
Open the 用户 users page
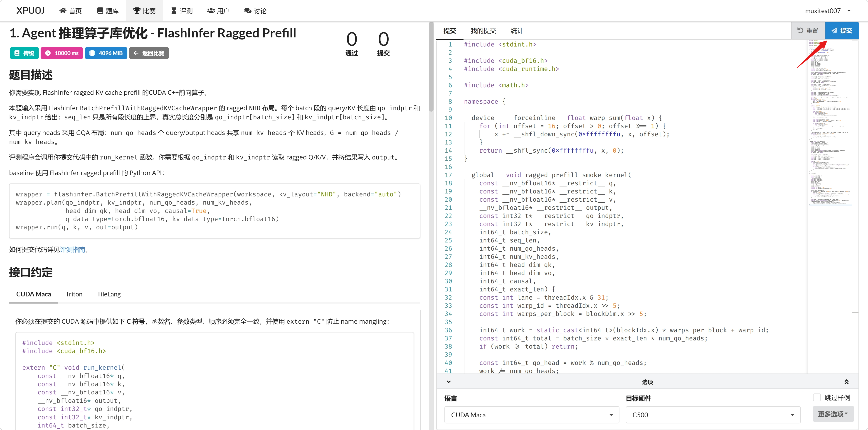pyautogui.click(x=218, y=11)
